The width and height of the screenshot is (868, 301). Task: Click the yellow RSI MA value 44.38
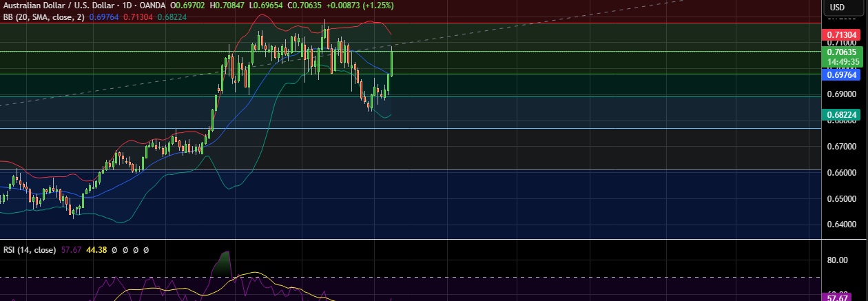96,250
